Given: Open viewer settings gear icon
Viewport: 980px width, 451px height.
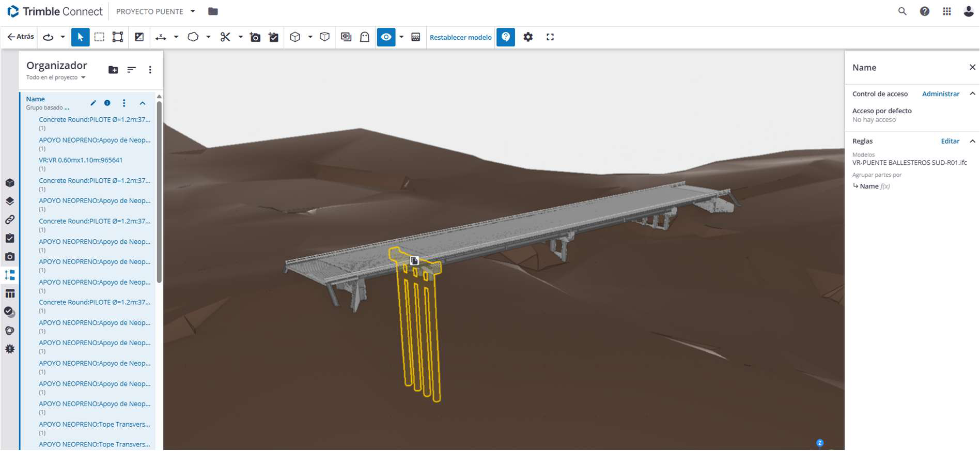Looking at the screenshot, I should pyautogui.click(x=528, y=37).
